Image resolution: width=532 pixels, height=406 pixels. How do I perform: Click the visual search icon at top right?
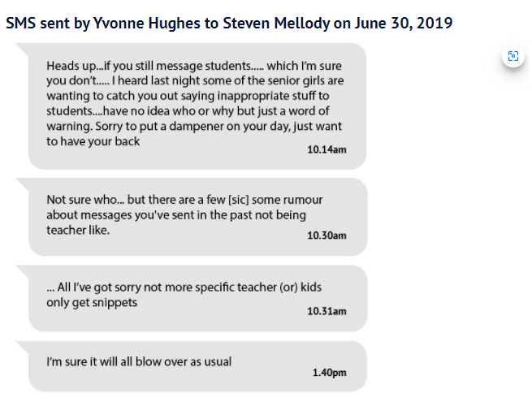(513, 56)
